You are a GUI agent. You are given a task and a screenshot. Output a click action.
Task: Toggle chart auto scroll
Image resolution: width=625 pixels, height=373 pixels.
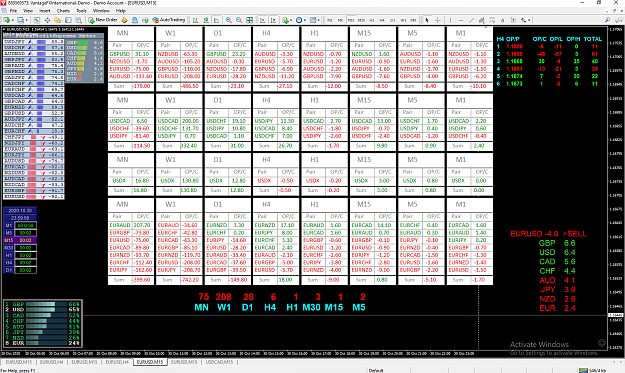pos(263,20)
